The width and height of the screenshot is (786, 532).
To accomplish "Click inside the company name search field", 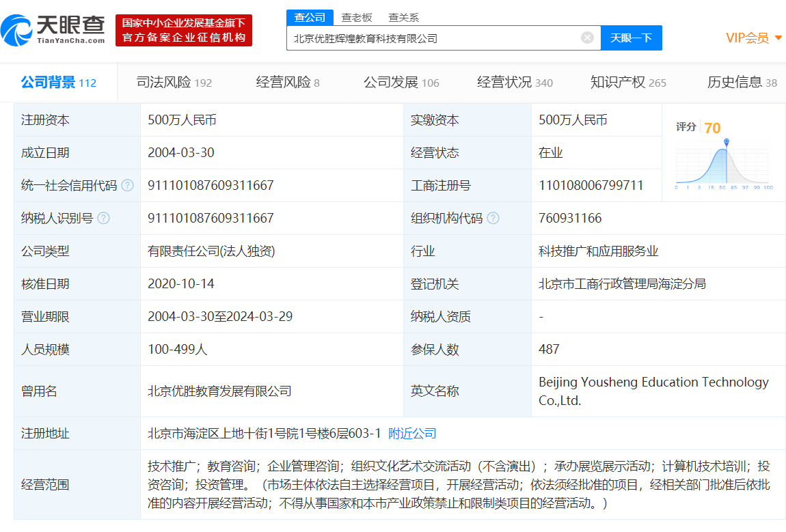I will point(437,38).
